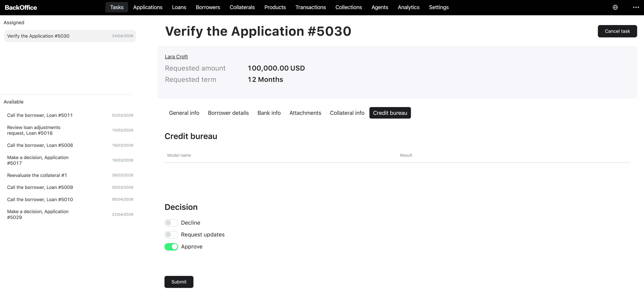This screenshot has height=291, width=644.
Task: Go to Applications in top navigation
Action: (x=148, y=7)
